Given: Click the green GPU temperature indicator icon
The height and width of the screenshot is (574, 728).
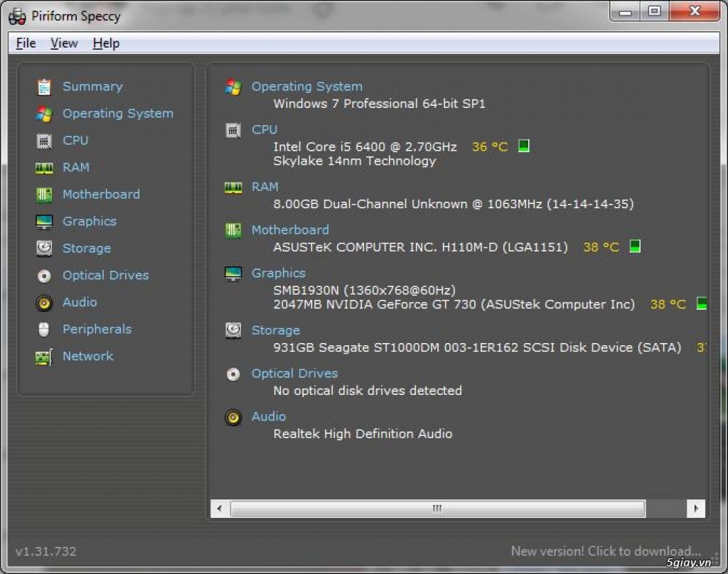Looking at the screenshot, I should click(x=702, y=303).
